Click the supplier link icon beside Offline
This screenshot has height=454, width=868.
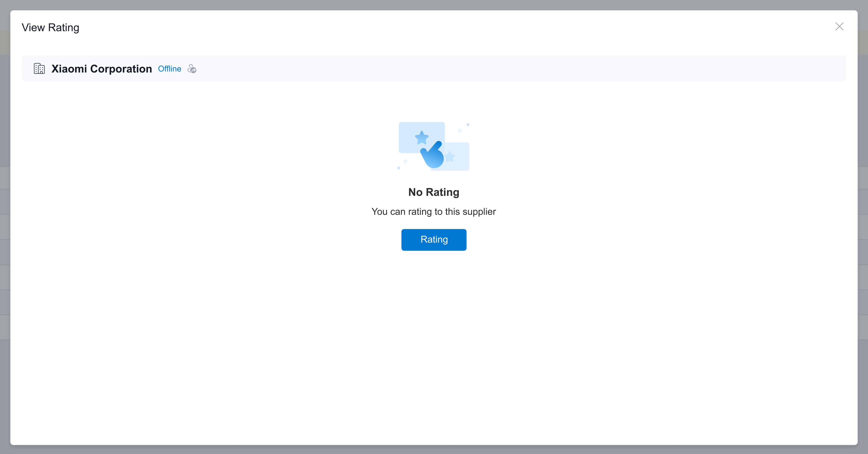(x=192, y=69)
